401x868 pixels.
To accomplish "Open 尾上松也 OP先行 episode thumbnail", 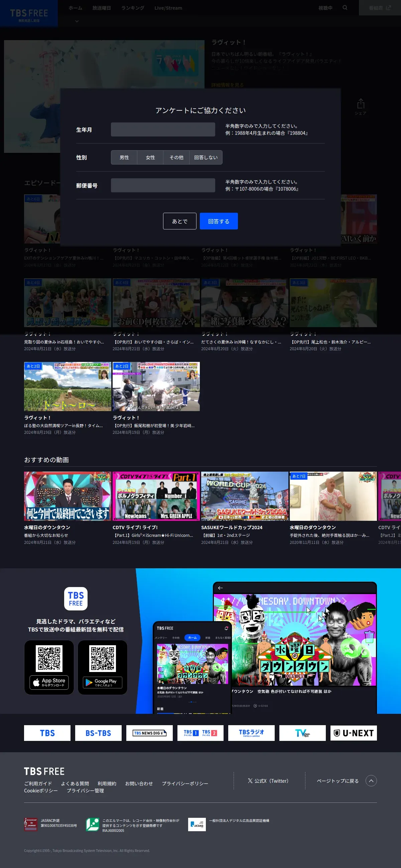I will click(333, 303).
